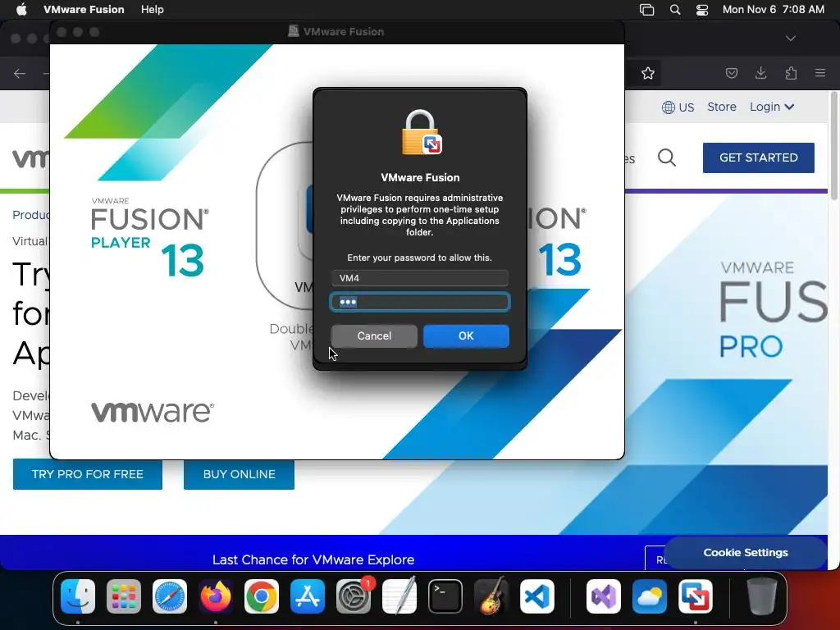This screenshot has width=840, height=630.
Task: Click the GET STARTED button
Action: click(759, 157)
